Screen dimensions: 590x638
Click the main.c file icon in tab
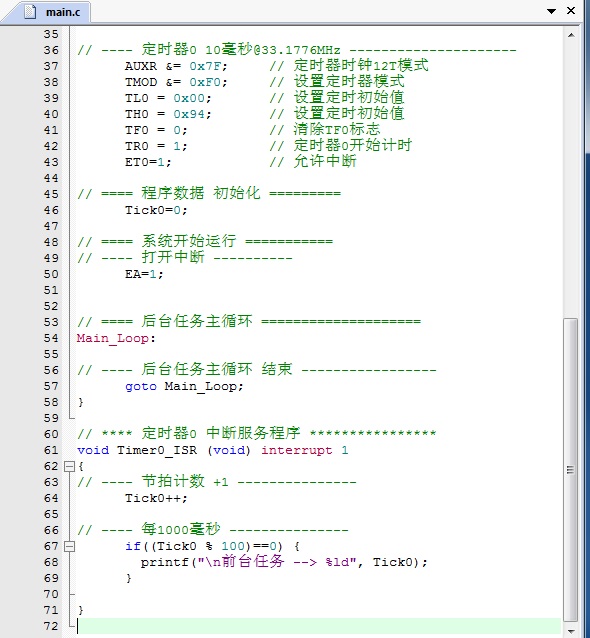click(30, 12)
